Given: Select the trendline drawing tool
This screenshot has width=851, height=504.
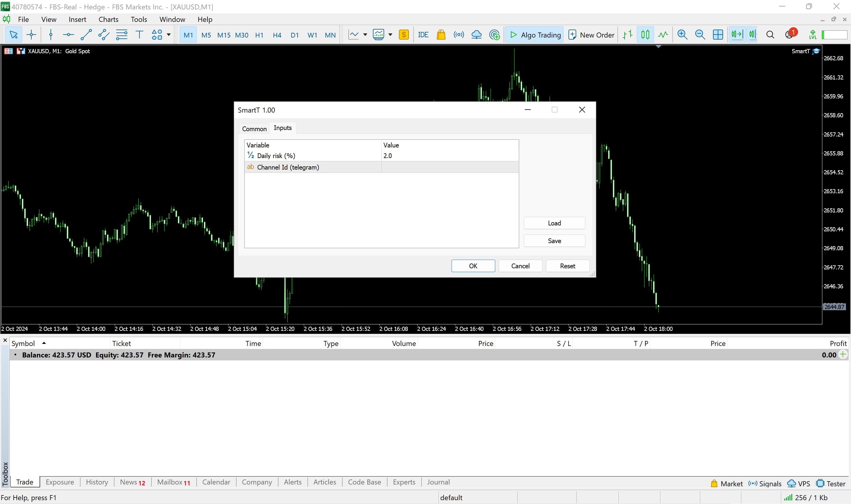Looking at the screenshot, I should point(86,35).
